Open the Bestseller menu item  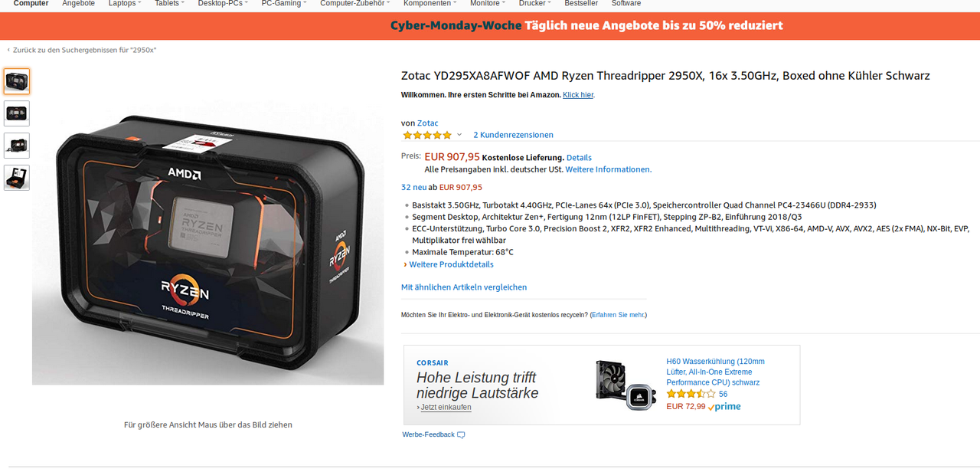click(581, 4)
